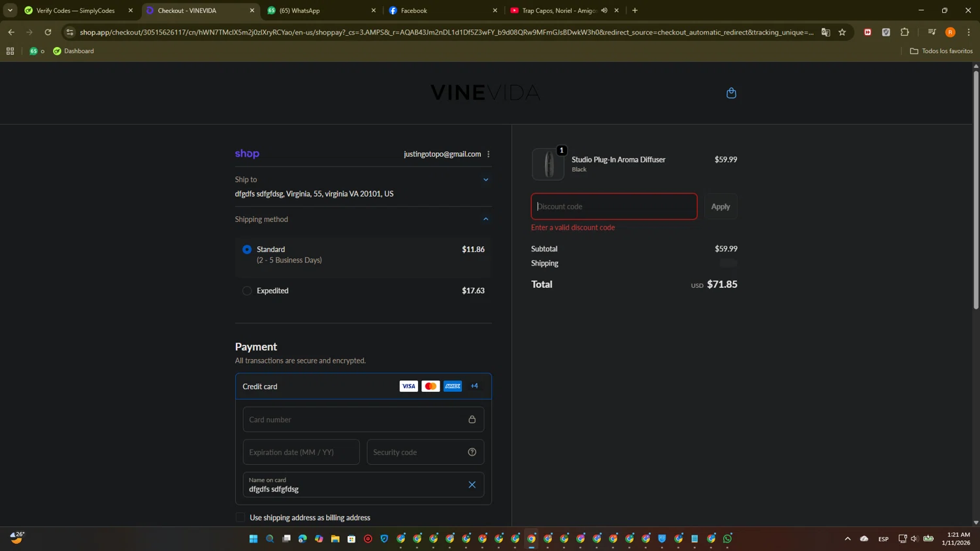The image size is (980, 551).
Task: Open the Todos los favoritos bookmarks folder
Action: tap(941, 51)
